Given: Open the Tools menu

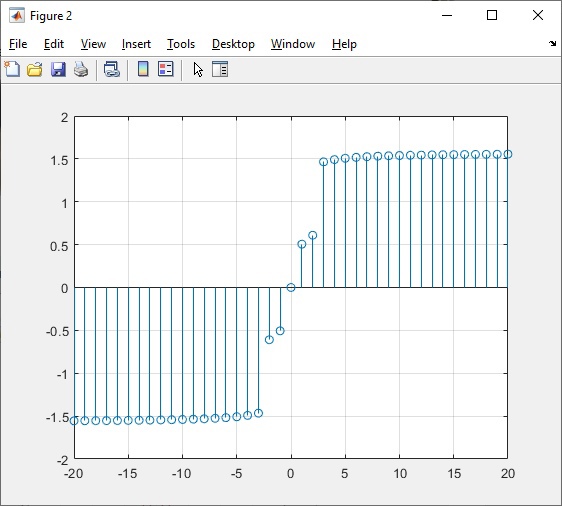Looking at the screenshot, I should tap(181, 44).
